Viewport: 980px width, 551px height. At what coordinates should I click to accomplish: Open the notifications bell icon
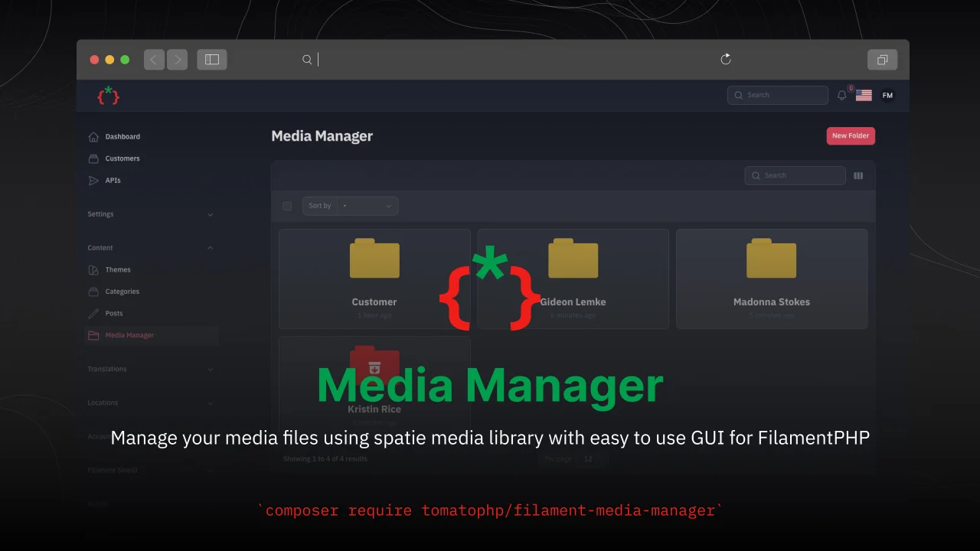pyautogui.click(x=842, y=95)
